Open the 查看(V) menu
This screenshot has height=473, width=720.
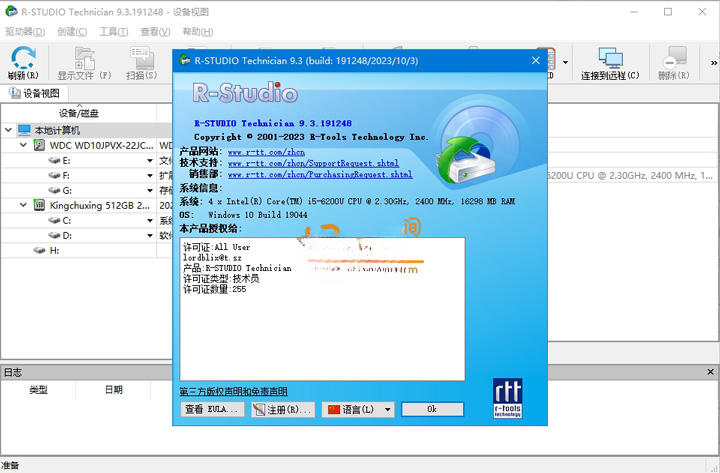pos(155,32)
